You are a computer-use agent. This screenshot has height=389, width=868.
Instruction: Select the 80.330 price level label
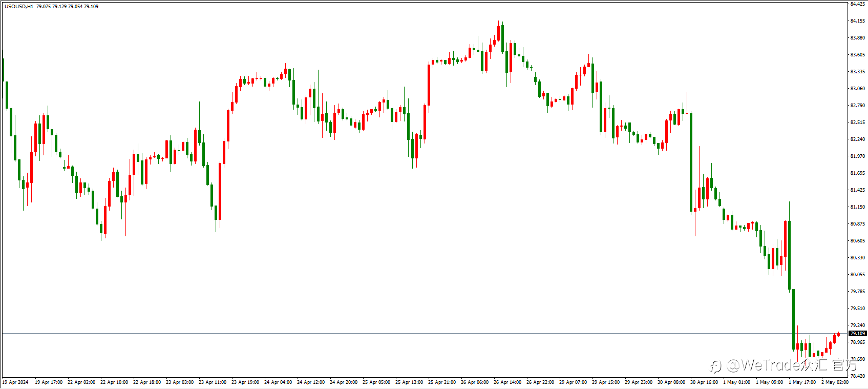click(x=858, y=258)
